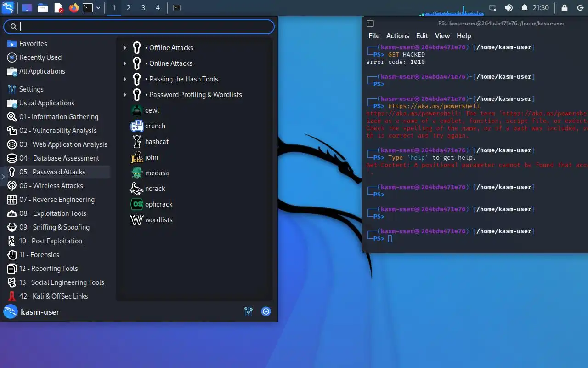588x368 pixels.
Task: Click the show desktop icon in the panel
Action: coord(27,8)
